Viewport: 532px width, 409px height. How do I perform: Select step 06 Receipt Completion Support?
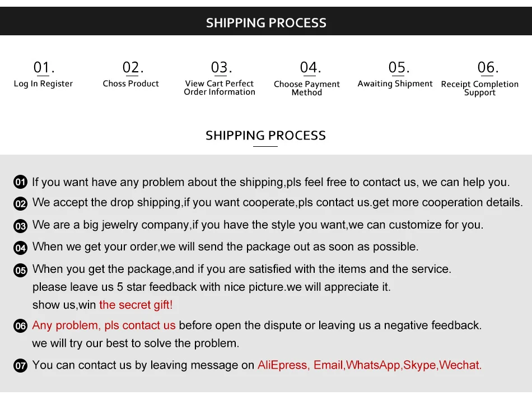(480, 78)
